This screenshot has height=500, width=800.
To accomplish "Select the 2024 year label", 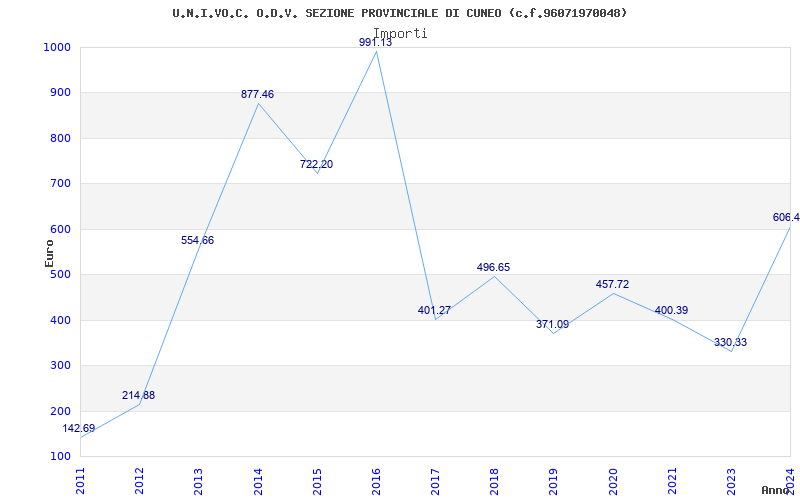I will pyautogui.click(x=790, y=482).
